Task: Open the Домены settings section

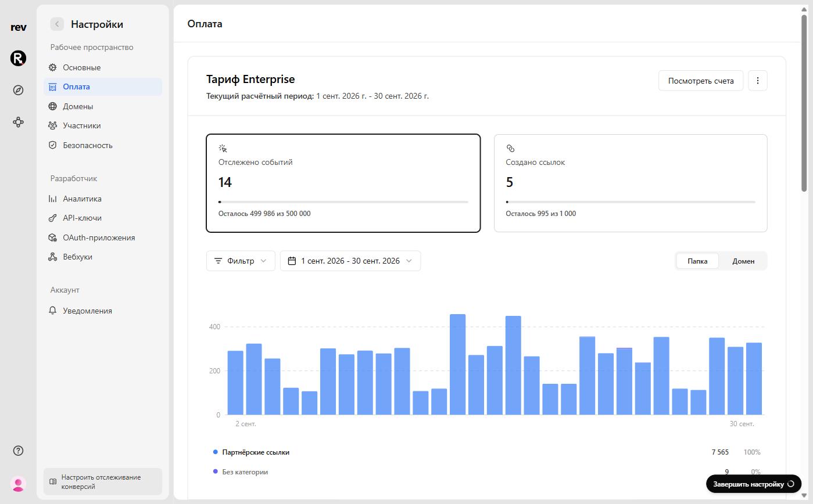Action: (103, 106)
